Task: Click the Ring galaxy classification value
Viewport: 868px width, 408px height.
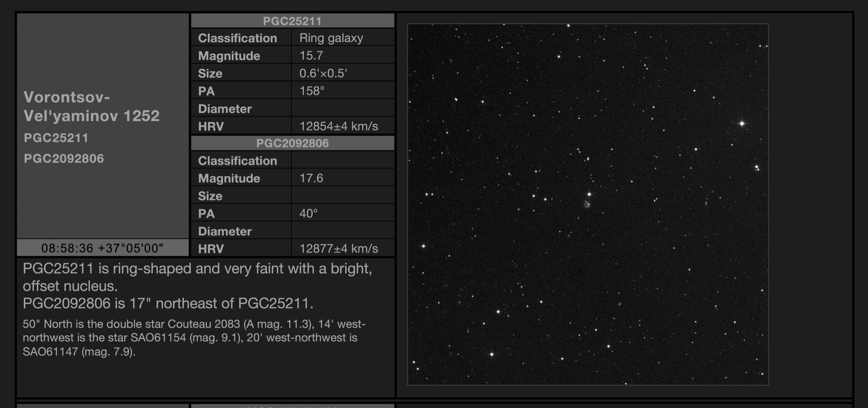Action: [x=331, y=38]
